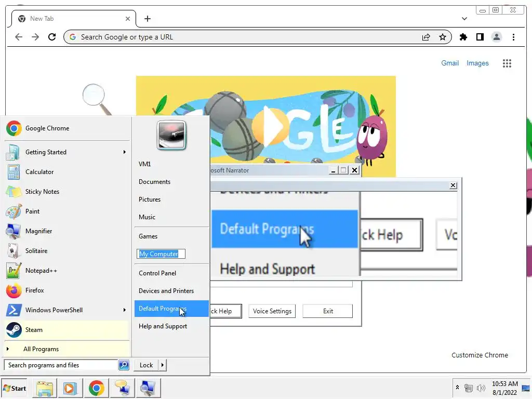Launch Calculator from the Start menu
Viewport: 532px width, 399px height.
67,171
